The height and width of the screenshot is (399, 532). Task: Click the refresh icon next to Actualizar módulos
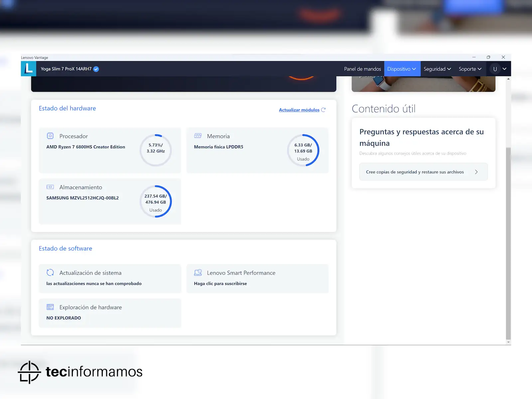pos(324,110)
